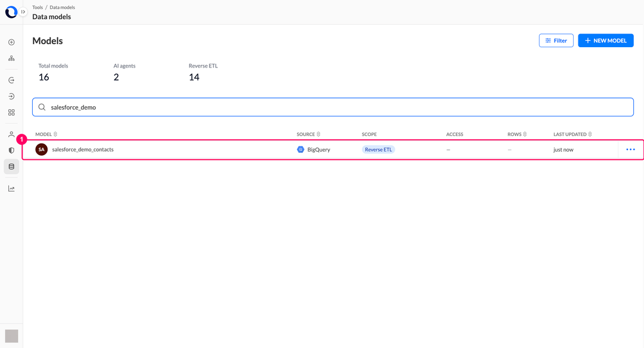Sort by the LAST UPDATED column
Image resolution: width=644 pixels, height=348 pixels.
(572, 134)
